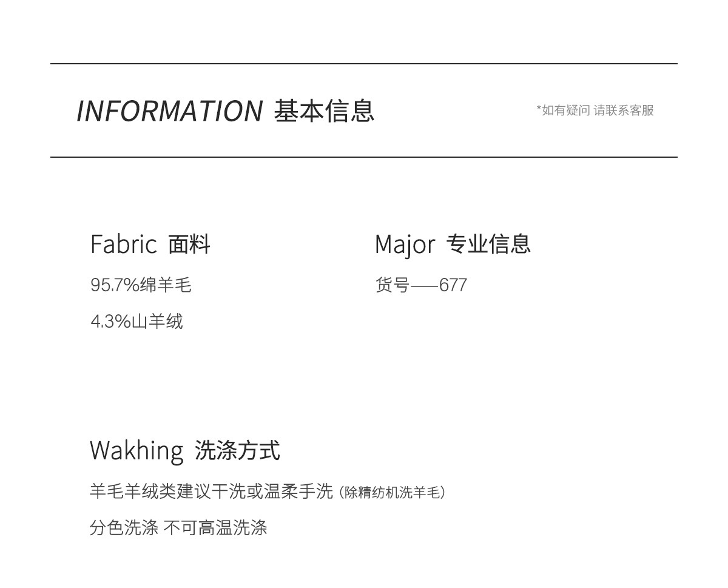The image size is (728, 588).
Task: Select the Fabric heading label
Action: coord(124,244)
